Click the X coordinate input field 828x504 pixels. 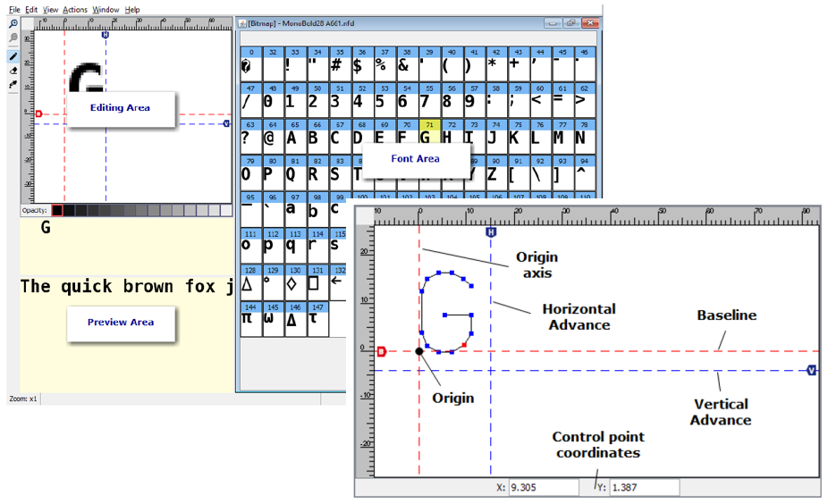pos(543,488)
